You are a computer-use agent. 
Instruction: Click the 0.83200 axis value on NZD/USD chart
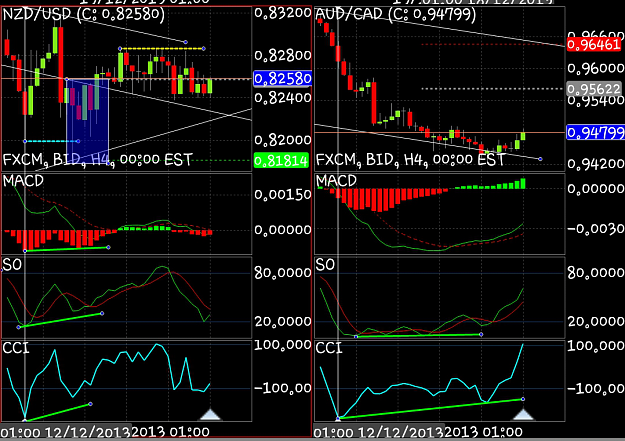tap(283, 13)
